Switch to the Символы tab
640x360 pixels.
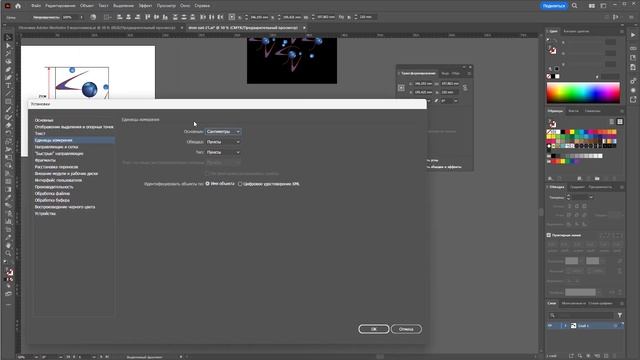[x=592, y=111]
